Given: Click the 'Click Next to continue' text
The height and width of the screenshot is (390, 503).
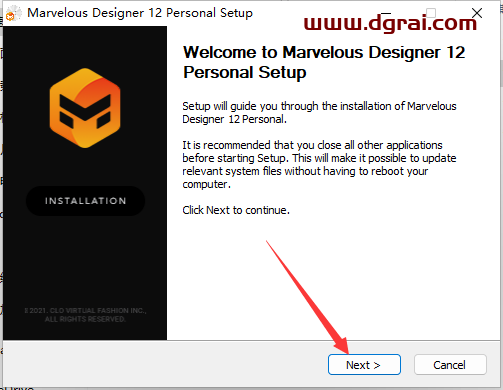Looking at the screenshot, I should (x=236, y=210).
